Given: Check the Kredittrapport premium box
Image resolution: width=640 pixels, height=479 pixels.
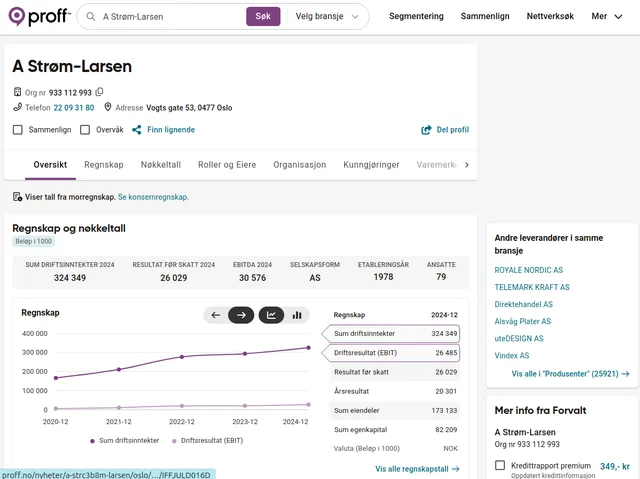Looking at the screenshot, I should (x=501, y=466).
